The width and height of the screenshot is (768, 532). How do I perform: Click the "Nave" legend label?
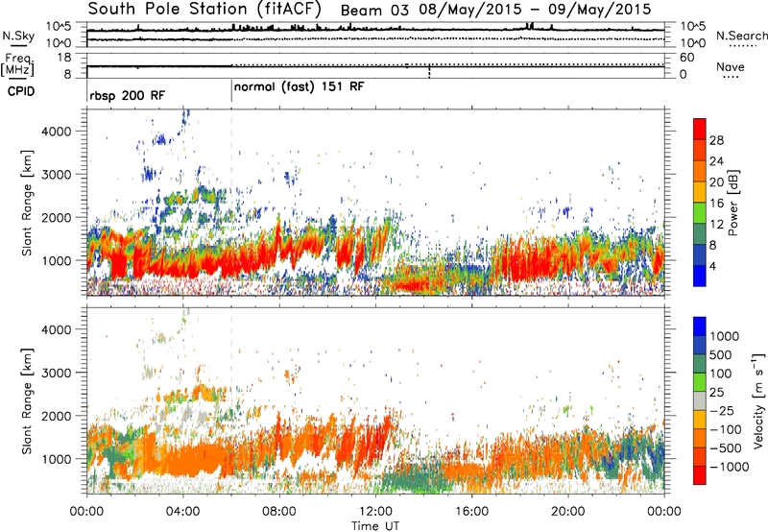(x=731, y=67)
